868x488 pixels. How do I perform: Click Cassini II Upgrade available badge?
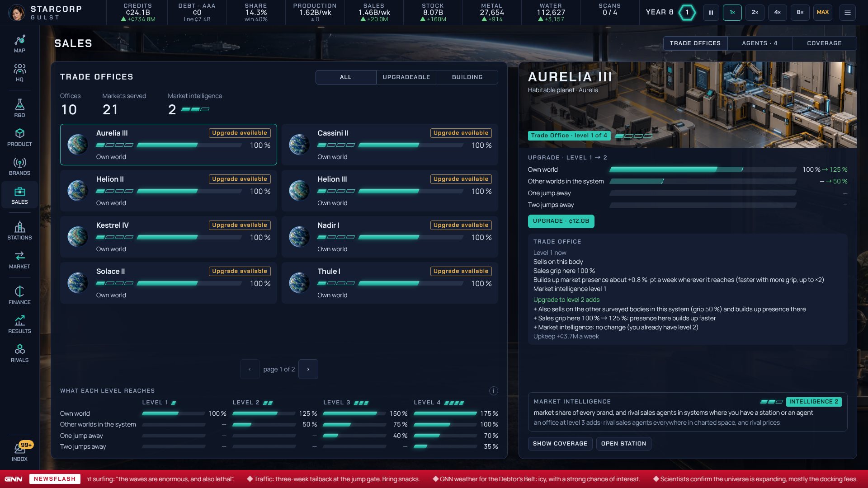461,133
